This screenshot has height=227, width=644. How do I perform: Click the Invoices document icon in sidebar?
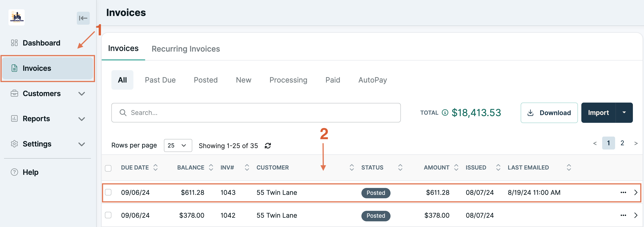click(14, 68)
